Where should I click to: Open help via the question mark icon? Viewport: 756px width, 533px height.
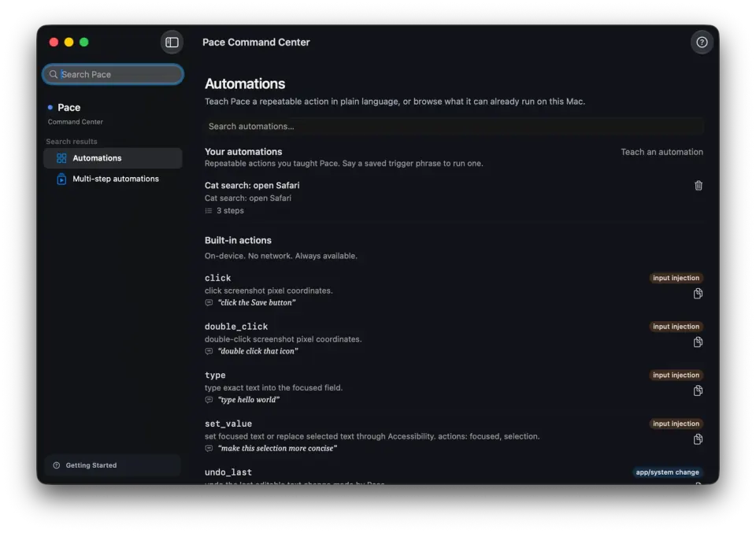[701, 43]
